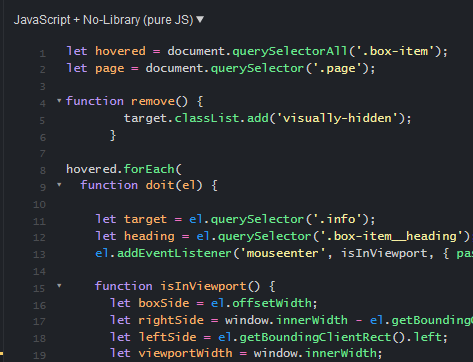Click the variable name 'leftSide' on line 18
This screenshot has height=362, width=473.
167,337
